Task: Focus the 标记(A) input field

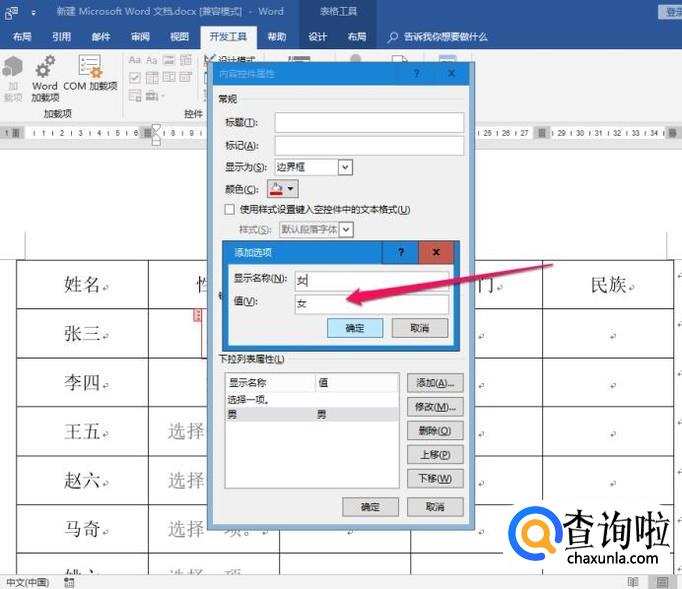Action: coord(369,146)
